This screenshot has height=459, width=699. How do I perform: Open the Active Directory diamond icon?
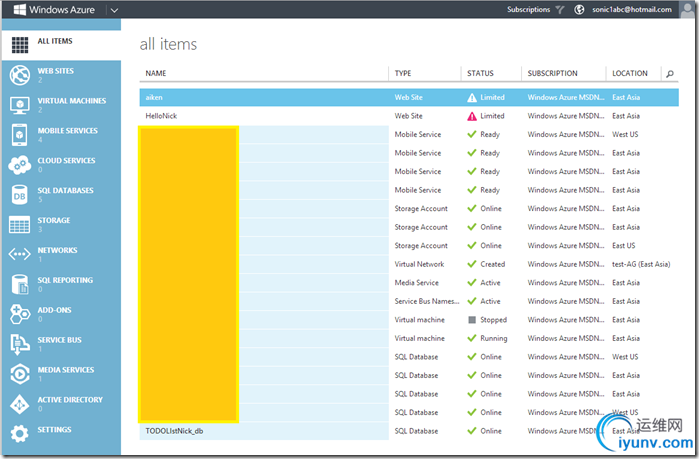(20, 404)
